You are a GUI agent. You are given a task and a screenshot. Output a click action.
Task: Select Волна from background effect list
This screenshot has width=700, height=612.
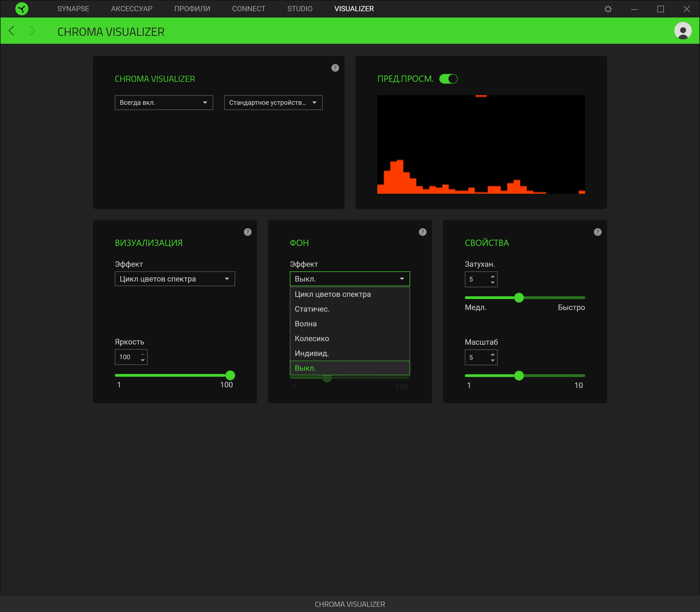pos(306,324)
